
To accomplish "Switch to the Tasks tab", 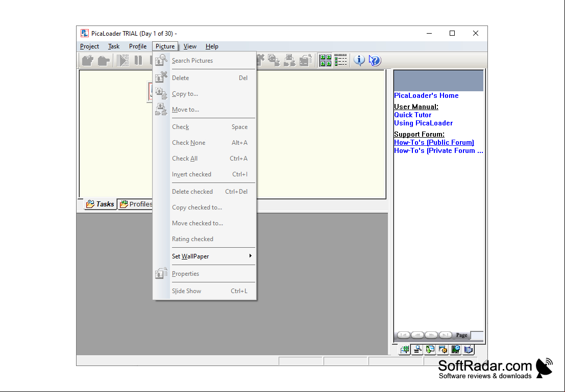I will pos(100,204).
